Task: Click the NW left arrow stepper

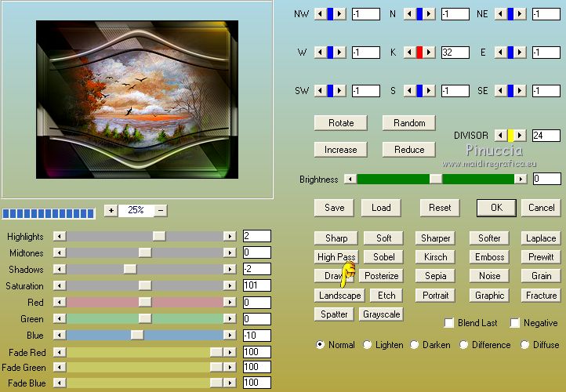Action: click(320, 14)
